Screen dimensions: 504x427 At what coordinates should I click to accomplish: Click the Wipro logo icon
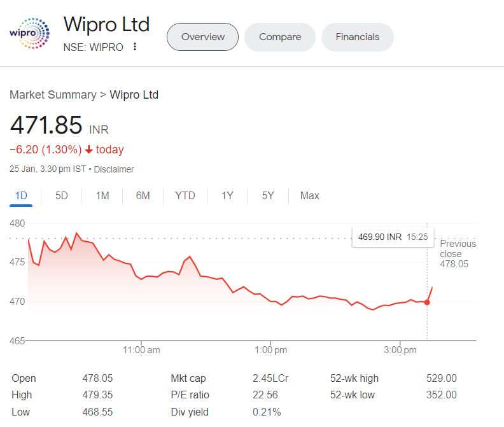pos(29,34)
